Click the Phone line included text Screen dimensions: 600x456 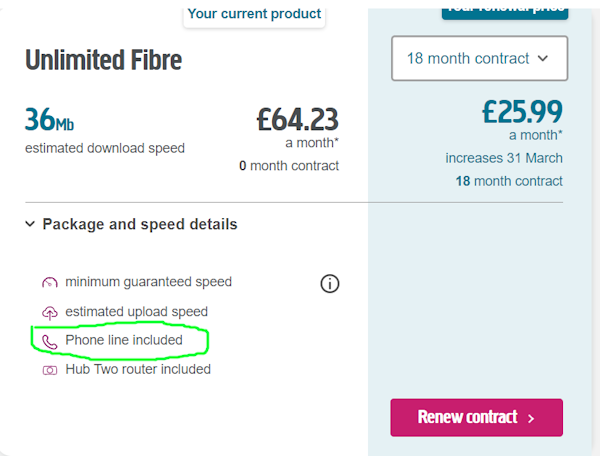[x=124, y=340]
